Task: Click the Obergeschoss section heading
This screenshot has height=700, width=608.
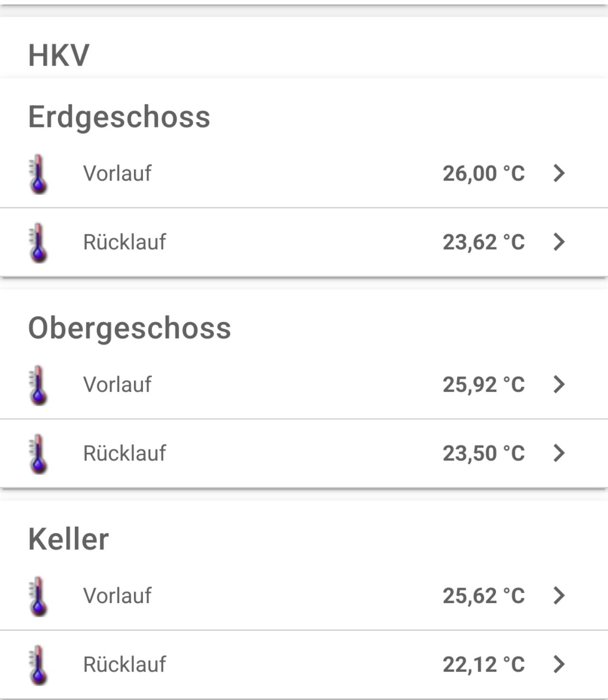Action: pos(130,328)
